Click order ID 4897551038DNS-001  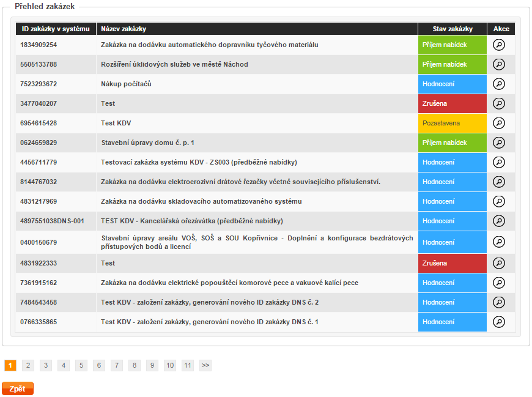pos(52,221)
